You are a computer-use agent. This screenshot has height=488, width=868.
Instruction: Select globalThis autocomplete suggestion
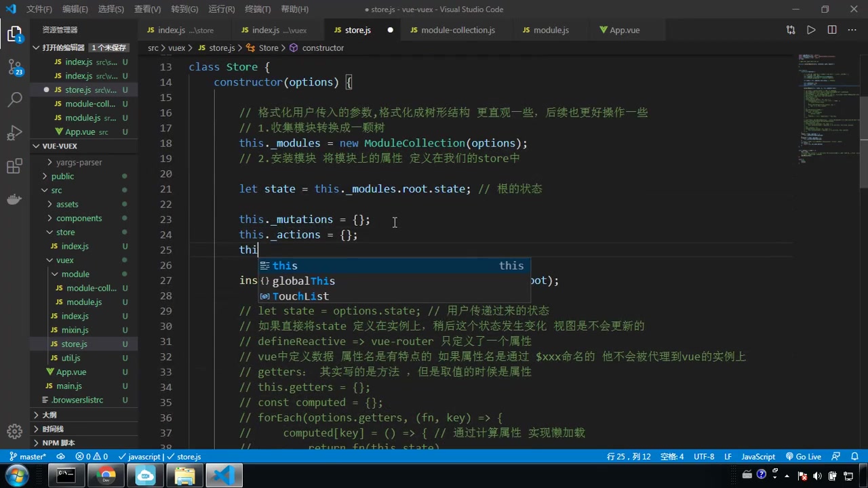tap(393, 281)
